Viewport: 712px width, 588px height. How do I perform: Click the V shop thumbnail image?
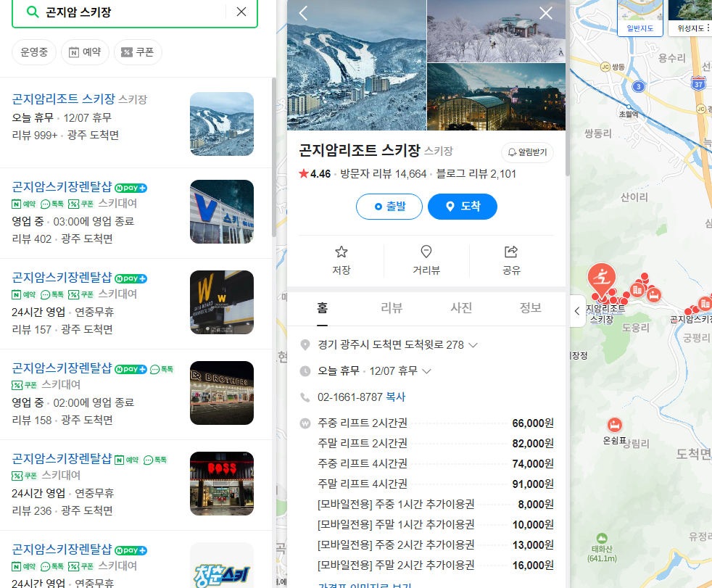pos(222,212)
